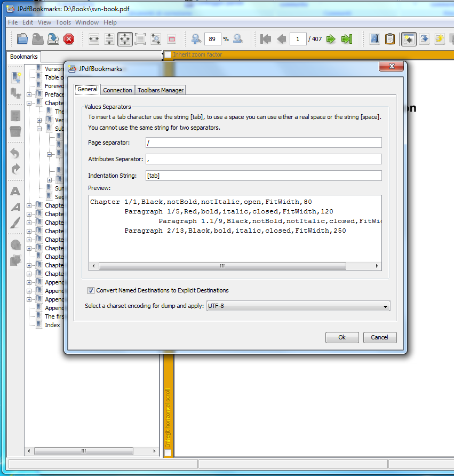The height and width of the screenshot is (476, 454).
Task: Click the Select Text tool icon
Action: [x=375, y=39]
